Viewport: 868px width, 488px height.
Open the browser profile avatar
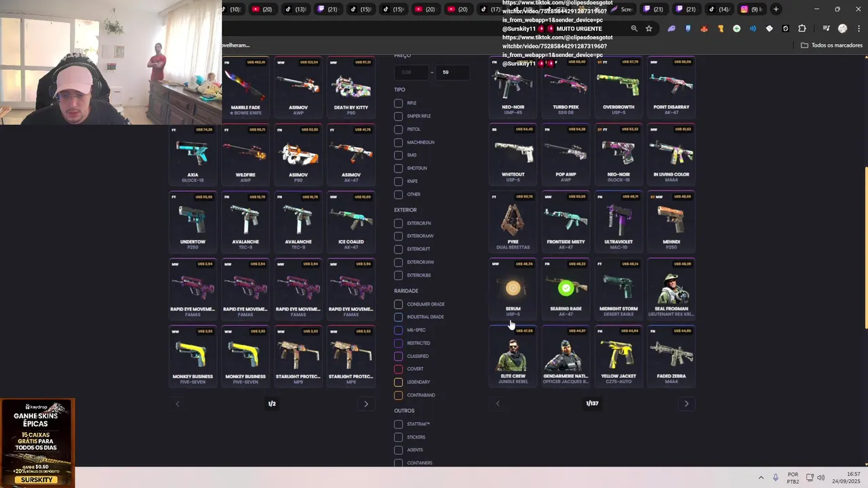(842, 28)
